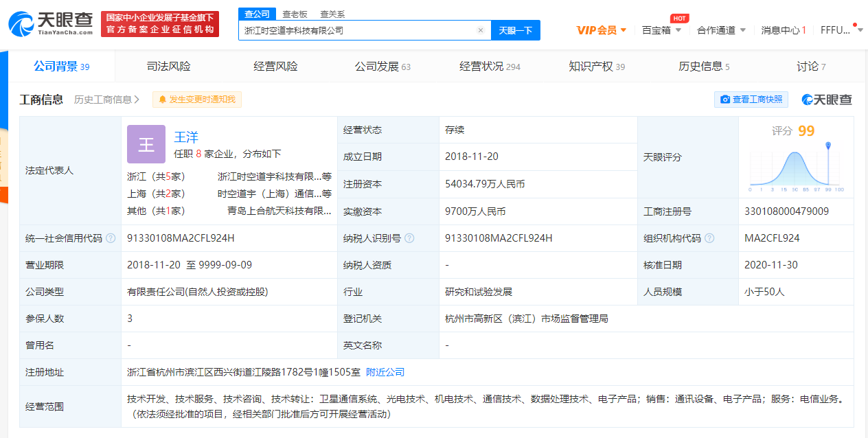Viewport: 868px width, 438px height.
Task: Click the camera icon on 查看工商快照 button
Action: tap(724, 99)
